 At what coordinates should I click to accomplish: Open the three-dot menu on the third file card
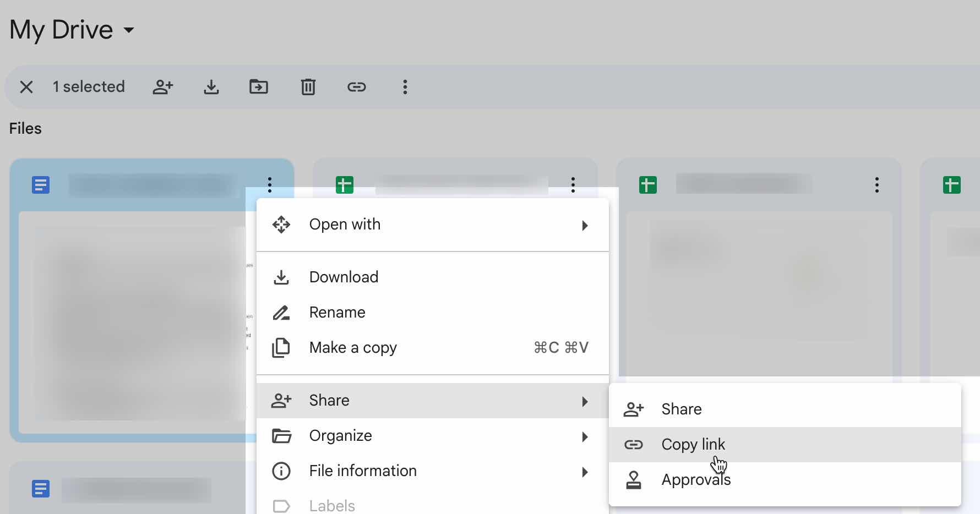tap(876, 185)
